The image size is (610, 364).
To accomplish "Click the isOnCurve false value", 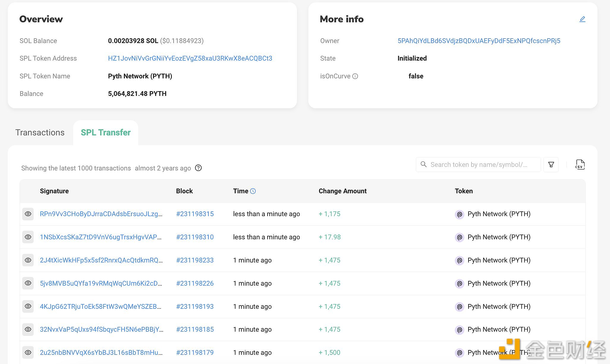I will pyautogui.click(x=416, y=76).
